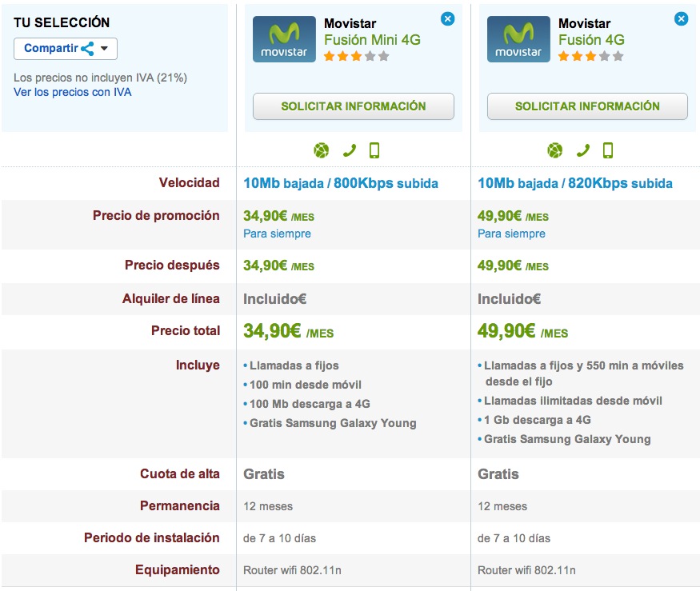Click the Movistar logo for Fusión 4G
The height and width of the screenshot is (591, 700).
point(518,39)
